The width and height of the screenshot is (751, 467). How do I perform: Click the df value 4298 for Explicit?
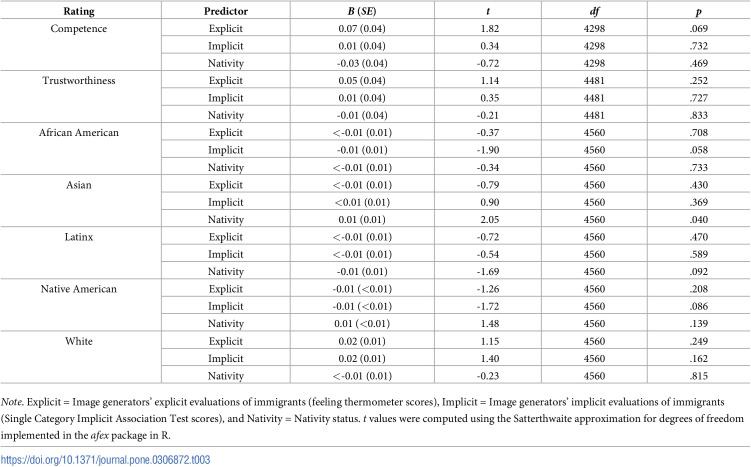pos(594,29)
